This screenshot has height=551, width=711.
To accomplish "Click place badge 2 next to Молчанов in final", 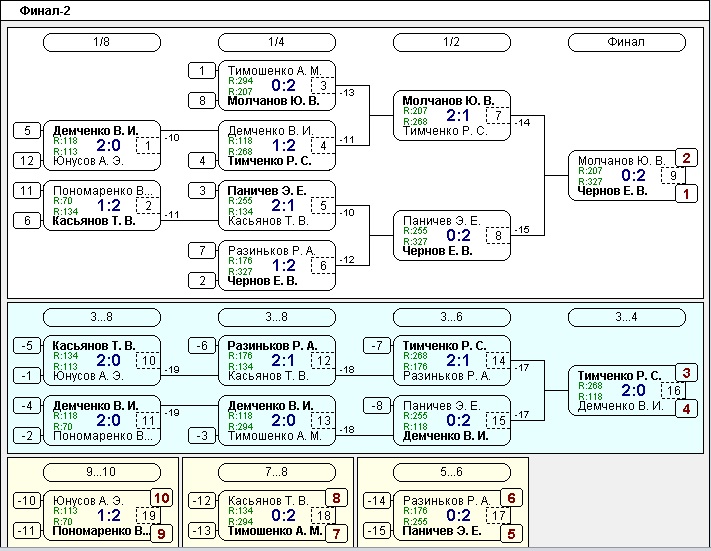I will point(687,158).
